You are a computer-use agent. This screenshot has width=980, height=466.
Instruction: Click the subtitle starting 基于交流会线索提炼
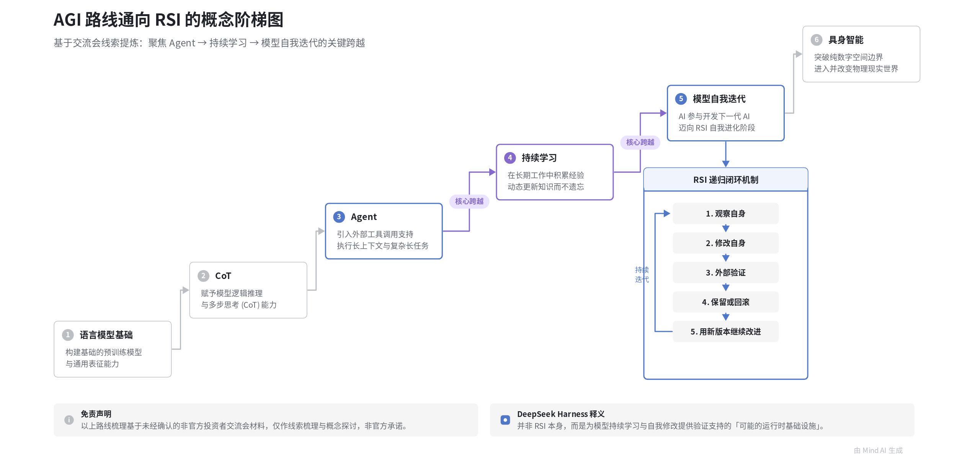click(x=209, y=43)
